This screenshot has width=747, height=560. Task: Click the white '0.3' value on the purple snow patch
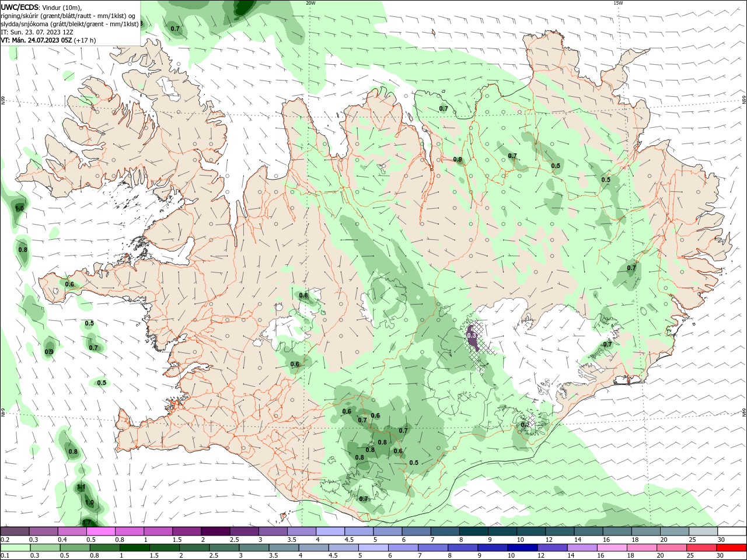pos(472,336)
